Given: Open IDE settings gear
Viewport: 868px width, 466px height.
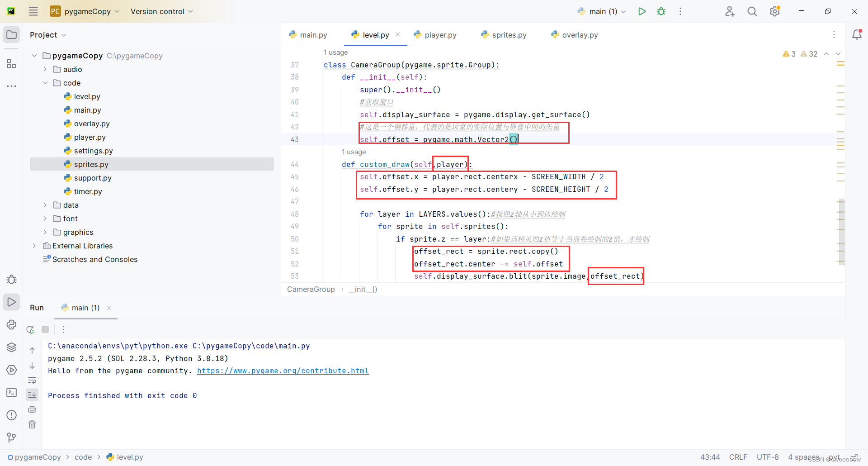Looking at the screenshot, I should point(775,11).
